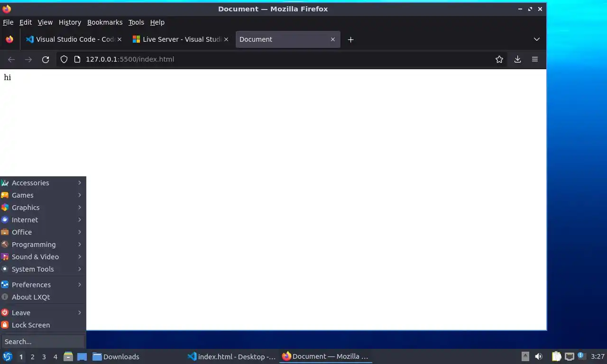This screenshot has height=364, width=607.
Task: Open the Bookmarks menu
Action: tap(105, 22)
